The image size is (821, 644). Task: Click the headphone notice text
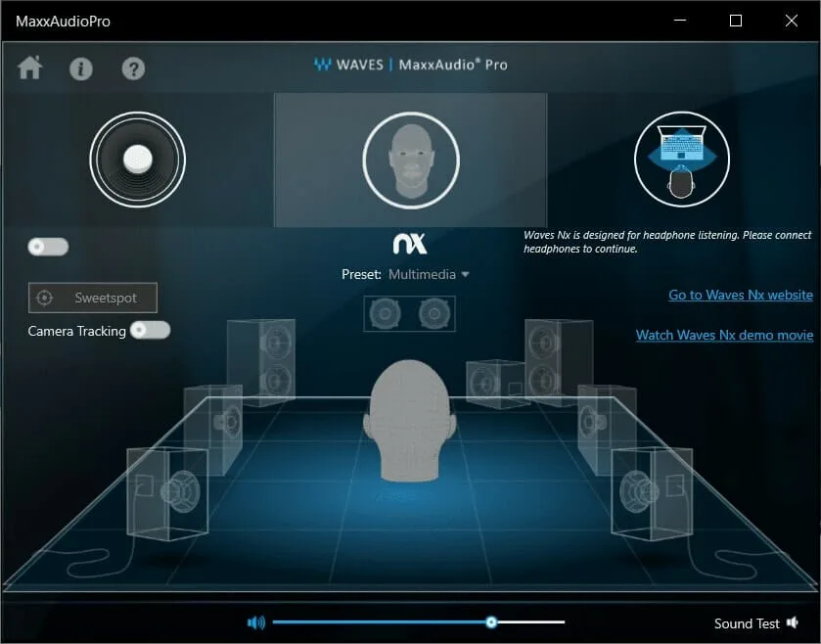(667, 242)
